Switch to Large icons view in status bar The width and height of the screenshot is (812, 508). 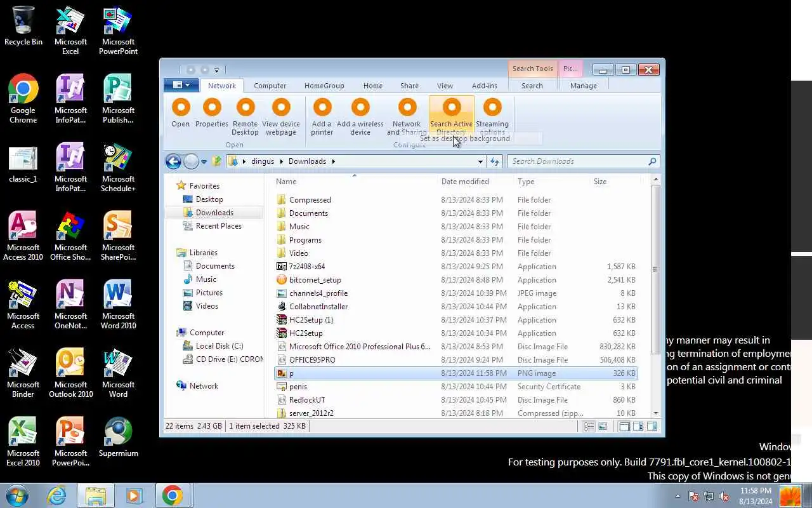pos(602,427)
